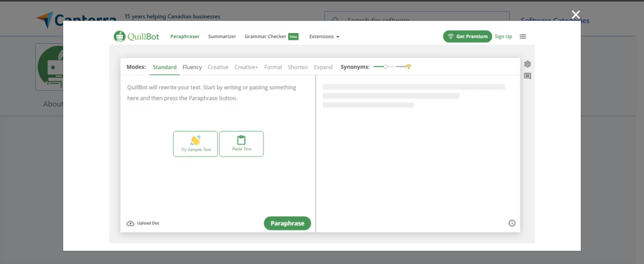The height and width of the screenshot is (264, 644).
Task: Click the Synonyms slider handle
Action: 385,66
